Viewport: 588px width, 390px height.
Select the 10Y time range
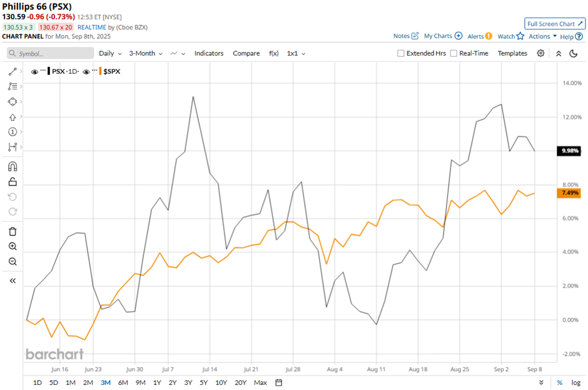221,382
